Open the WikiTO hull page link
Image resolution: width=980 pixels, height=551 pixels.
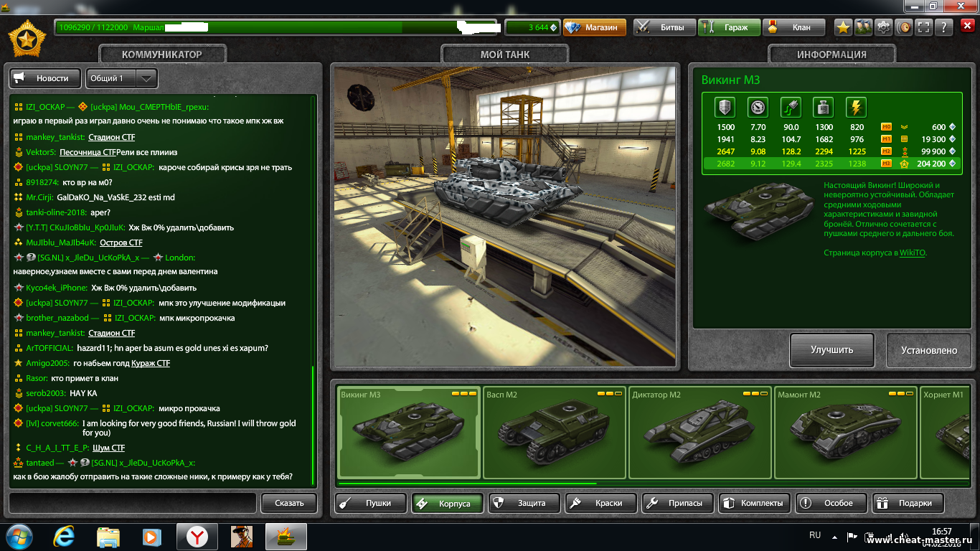[912, 253]
